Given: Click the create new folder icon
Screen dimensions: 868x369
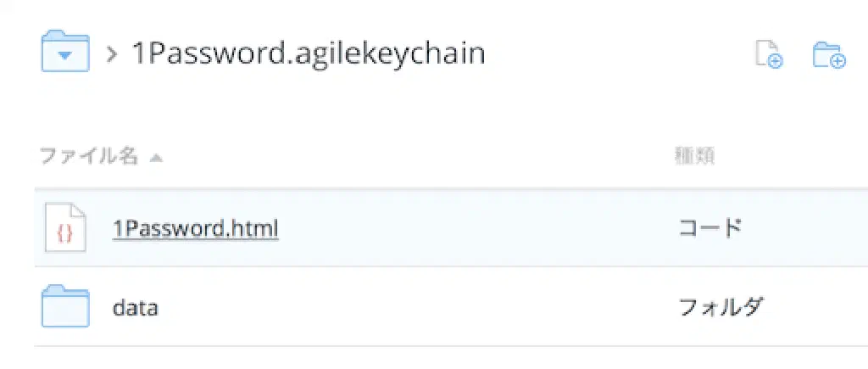Looking at the screenshot, I should coord(828,54).
